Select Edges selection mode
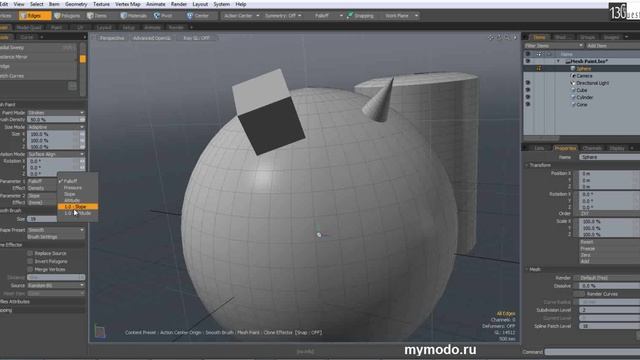 35,16
